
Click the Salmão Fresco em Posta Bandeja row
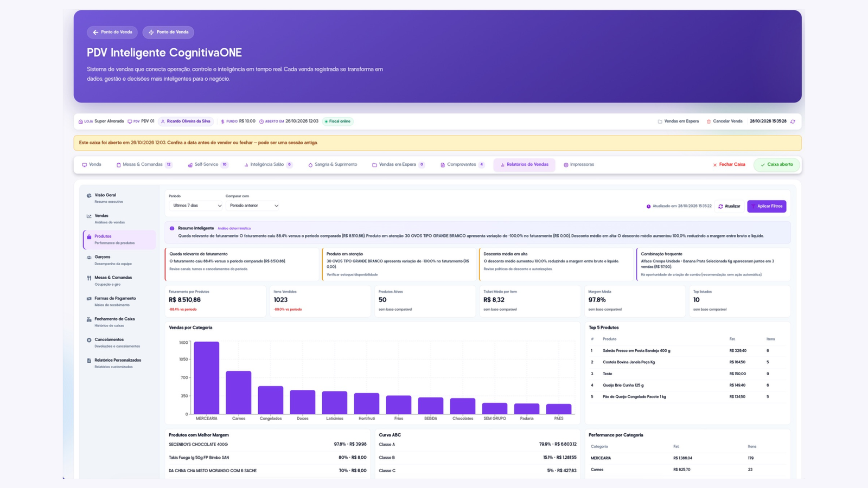click(x=687, y=351)
